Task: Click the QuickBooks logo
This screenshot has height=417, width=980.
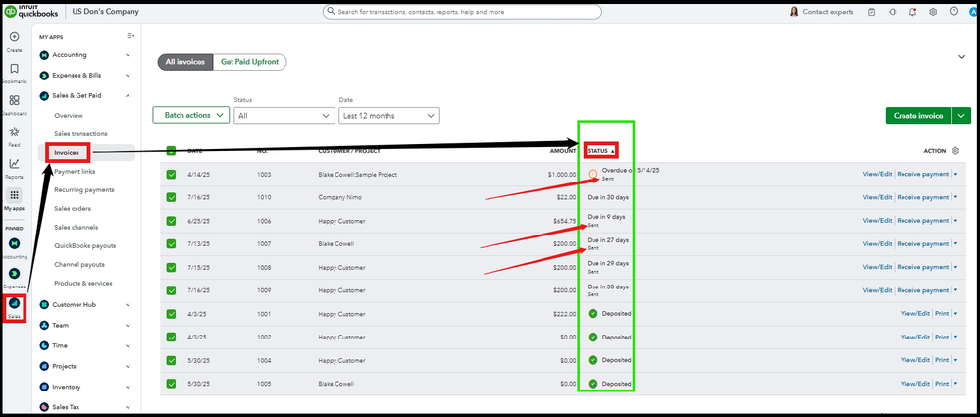Action: pyautogui.click(x=31, y=11)
